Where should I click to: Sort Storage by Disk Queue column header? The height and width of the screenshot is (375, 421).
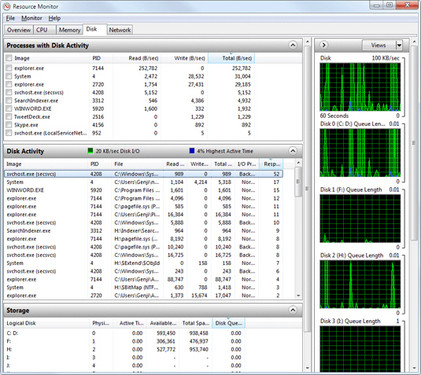coord(228,323)
